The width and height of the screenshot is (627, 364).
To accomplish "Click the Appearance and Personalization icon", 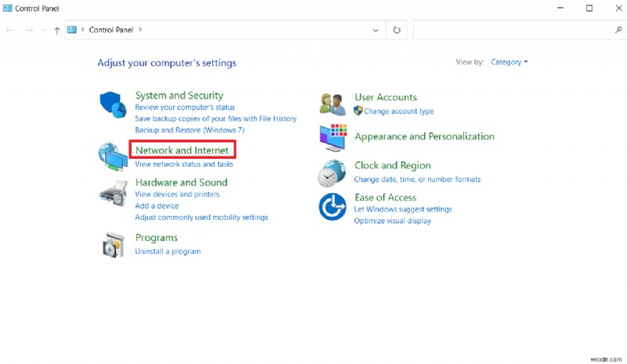I will [333, 137].
